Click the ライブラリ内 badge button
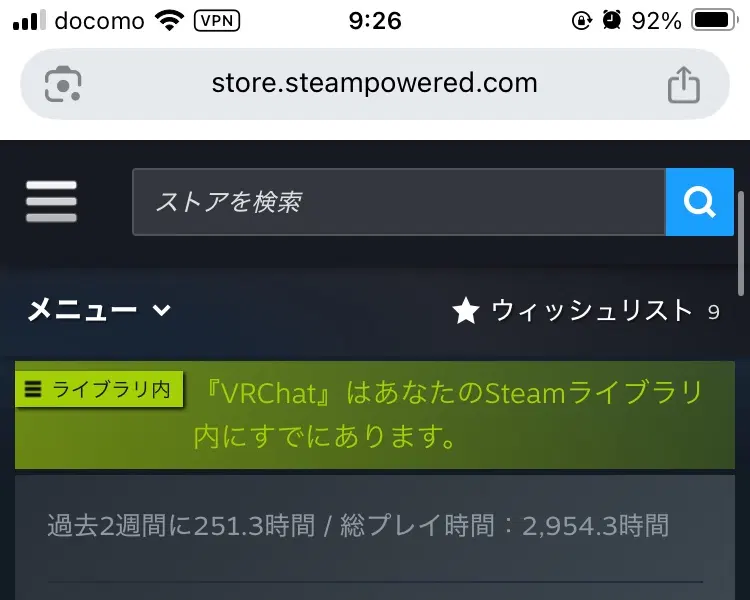Viewport: 750px width, 600px height. pyautogui.click(x=99, y=389)
